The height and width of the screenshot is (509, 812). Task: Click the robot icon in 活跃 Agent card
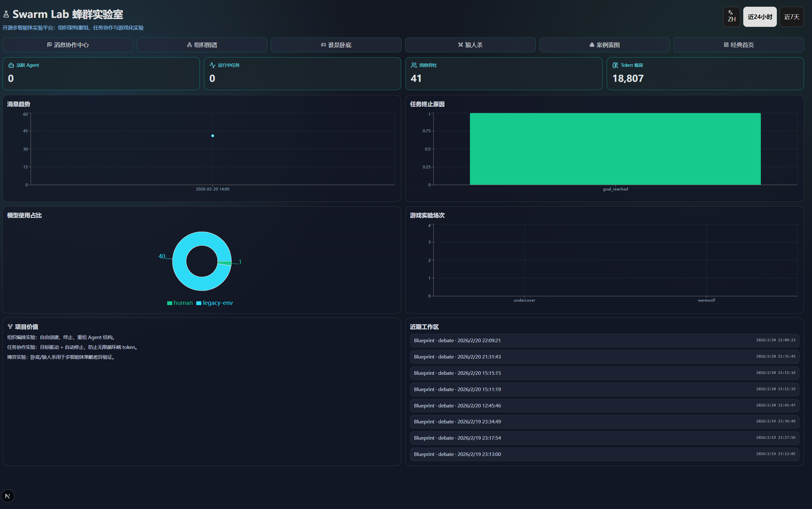pyautogui.click(x=11, y=65)
